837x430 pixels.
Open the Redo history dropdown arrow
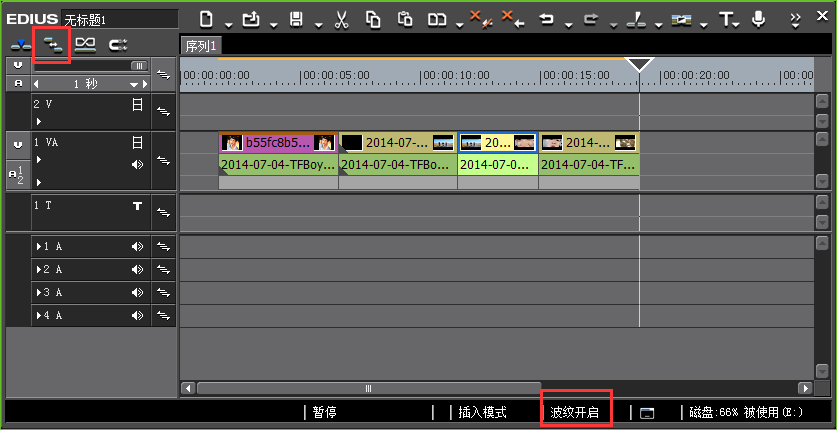pyautogui.click(x=613, y=25)
